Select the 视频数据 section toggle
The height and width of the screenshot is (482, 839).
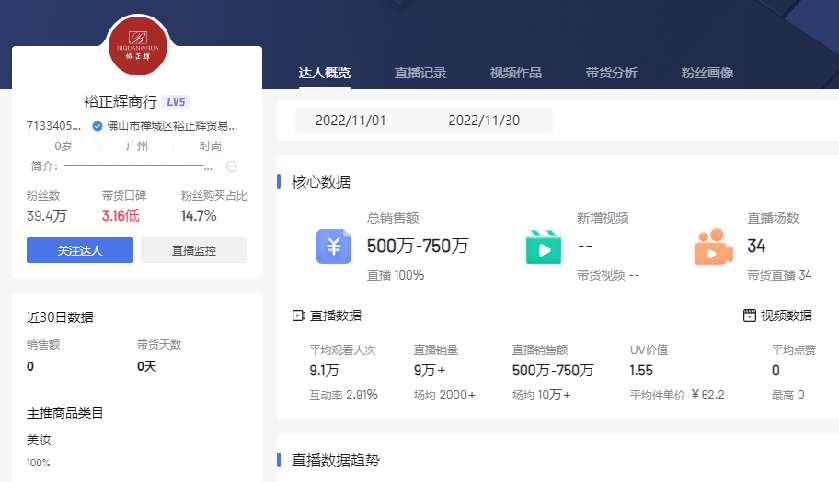[777, 316]
